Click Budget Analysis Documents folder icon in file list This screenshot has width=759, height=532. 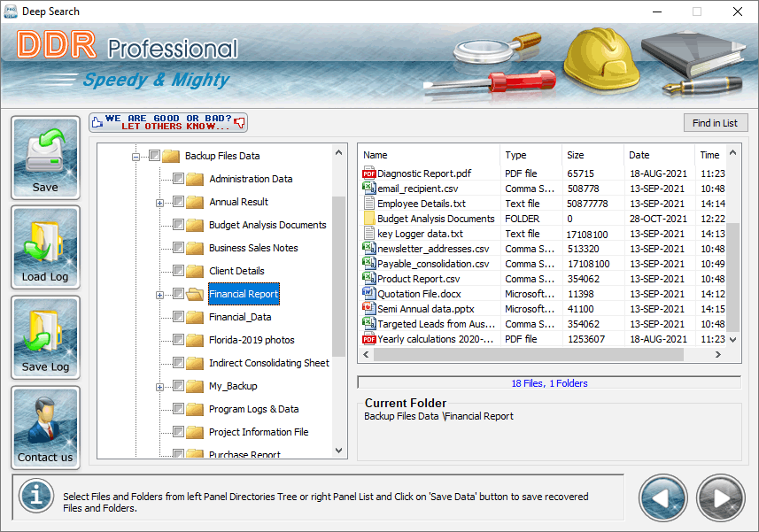click(368, 218)
